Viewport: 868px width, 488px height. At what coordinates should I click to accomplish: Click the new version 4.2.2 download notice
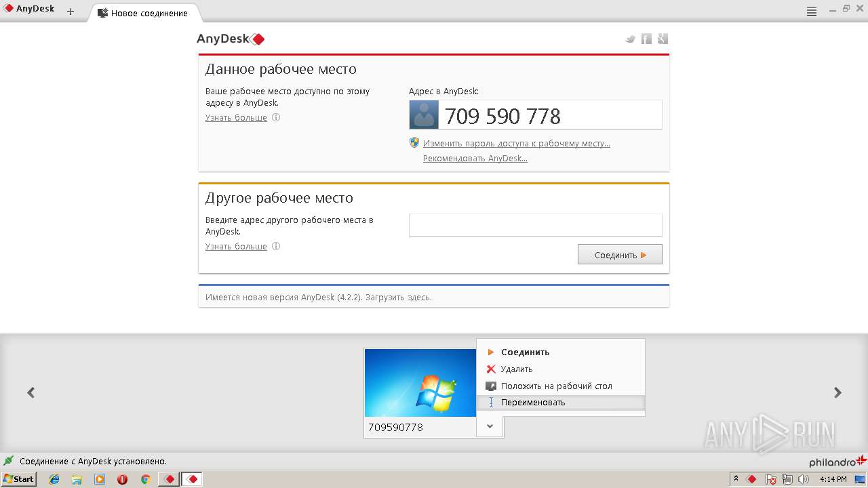319,297
